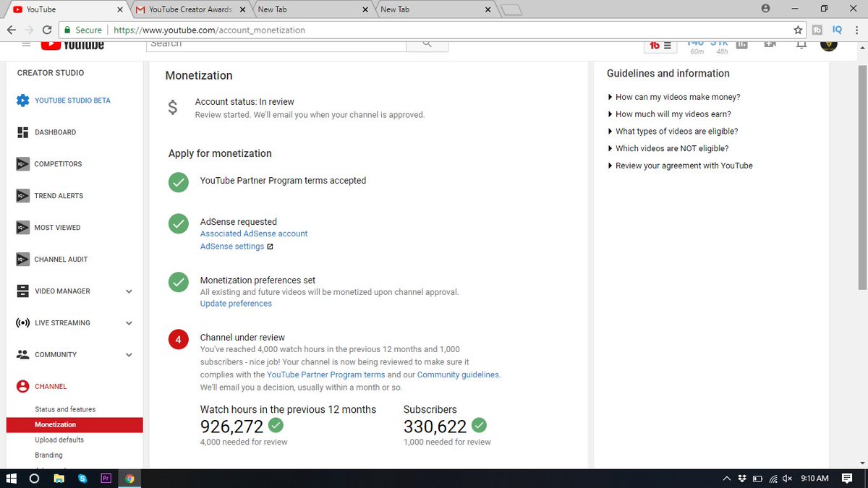868x488 pixels.
Task: Click the Cortana circle on taskbar
Action: coord(34,479)
